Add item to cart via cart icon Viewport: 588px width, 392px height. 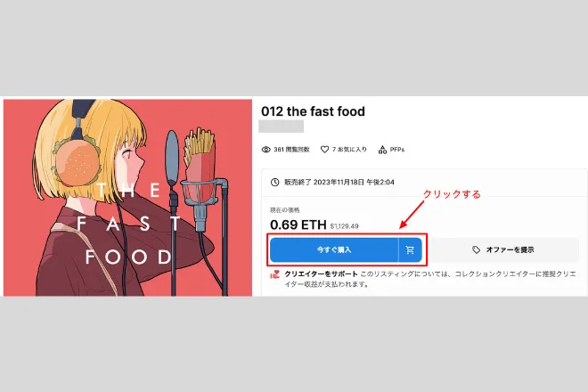coord(410,249)
